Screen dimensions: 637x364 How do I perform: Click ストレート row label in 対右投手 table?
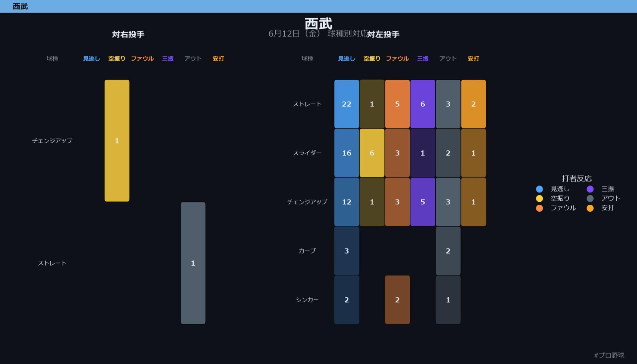coord(52,263)
